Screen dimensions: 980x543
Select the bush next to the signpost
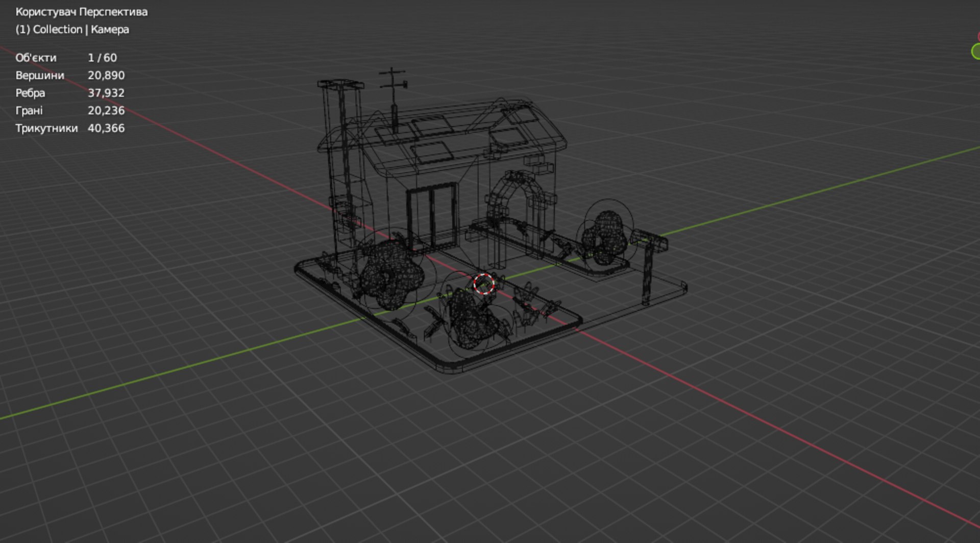(x=606, y=238)
